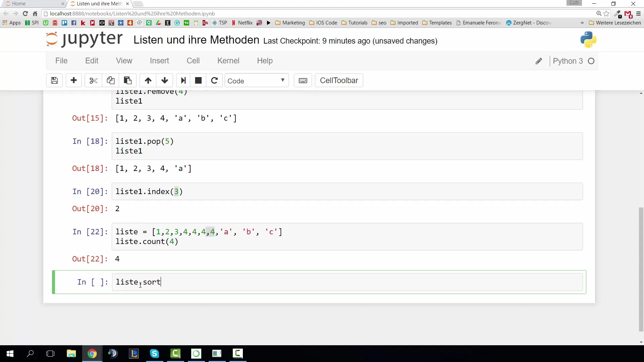The height and width of the screenshot is (362, 644).
Task: Click the CellToolbar button
Action: pyautogui.click(x=339, y=80)
